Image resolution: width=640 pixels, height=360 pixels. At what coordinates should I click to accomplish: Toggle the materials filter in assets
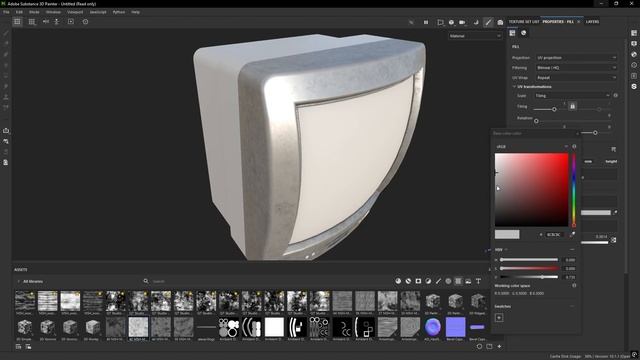coord(398,281)
